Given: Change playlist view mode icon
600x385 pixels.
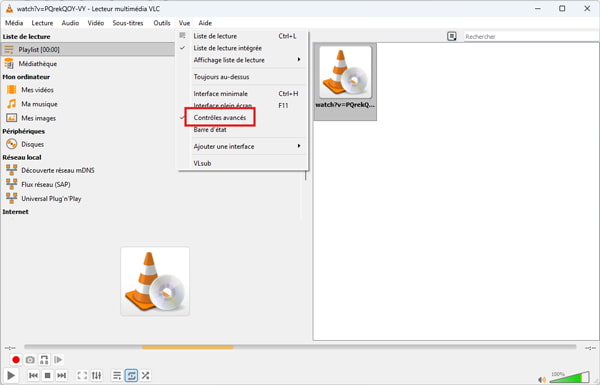Looking at the screenshot, I should point(452,36).
